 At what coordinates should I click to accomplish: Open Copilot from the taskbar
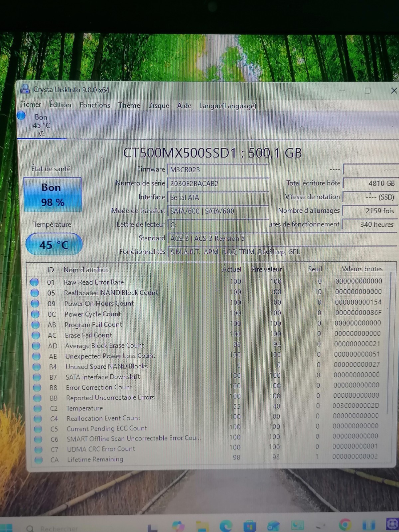(x=179, y=526)
